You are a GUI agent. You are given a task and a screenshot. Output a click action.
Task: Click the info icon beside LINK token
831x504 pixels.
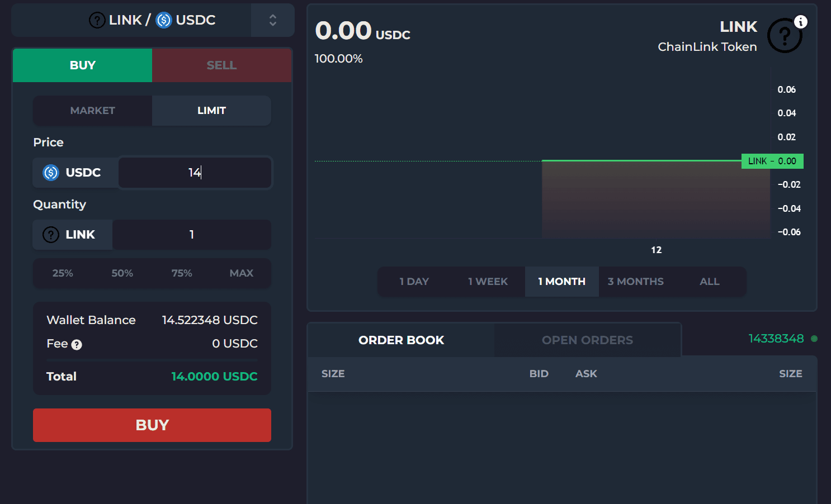coord(801,22)
